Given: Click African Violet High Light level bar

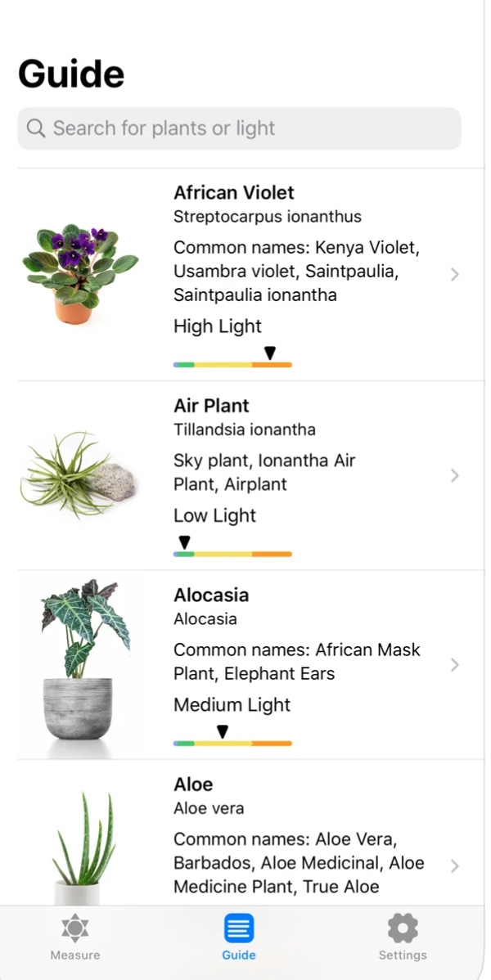Looking at the screenshot, I should (232, 364).
